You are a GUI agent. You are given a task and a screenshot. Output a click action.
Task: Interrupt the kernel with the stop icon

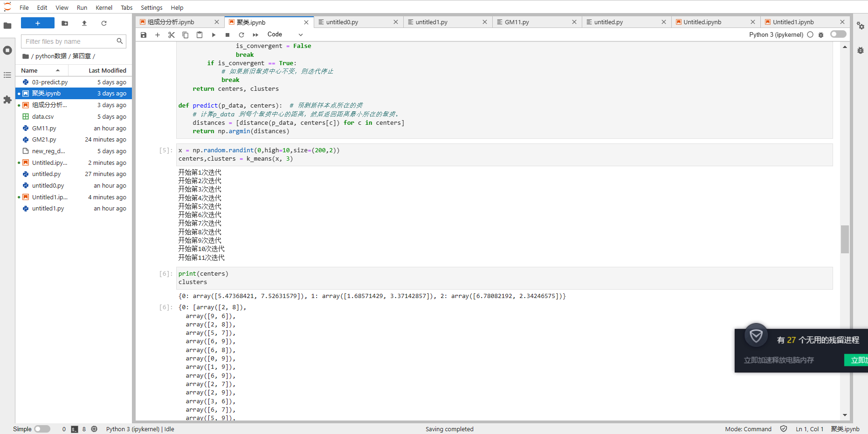pyautogui.click(x=227, y=35)
